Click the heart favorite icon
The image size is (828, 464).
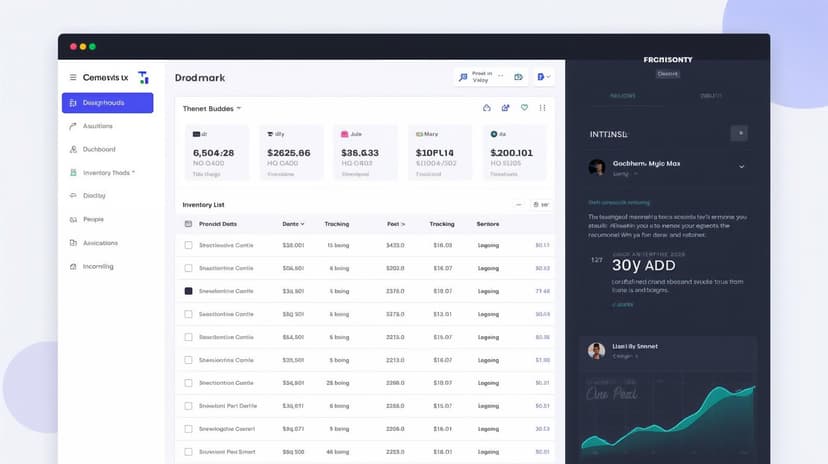pyautogui.click(x=524, y=108)
